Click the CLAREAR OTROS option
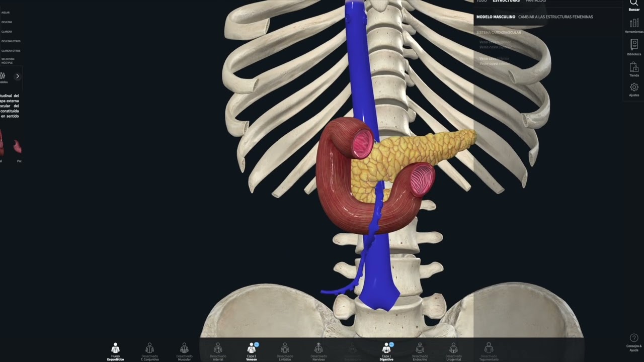The image size is (644, 362). point(11,51)
